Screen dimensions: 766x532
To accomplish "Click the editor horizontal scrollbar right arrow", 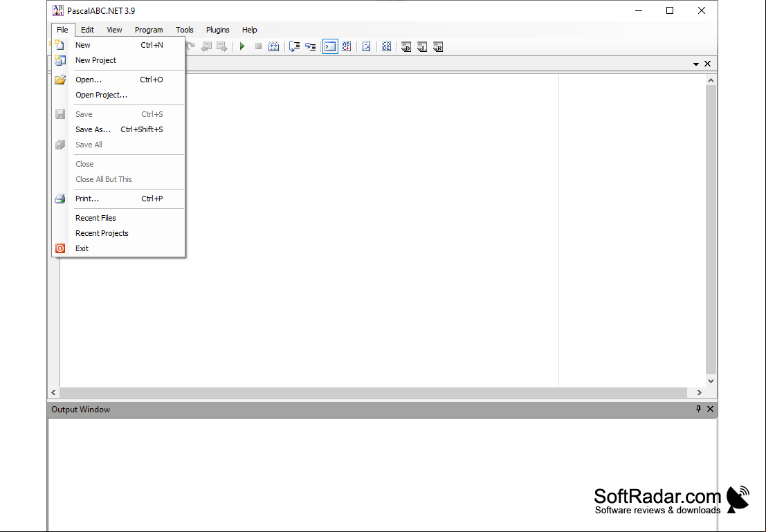I will [700, 392].
